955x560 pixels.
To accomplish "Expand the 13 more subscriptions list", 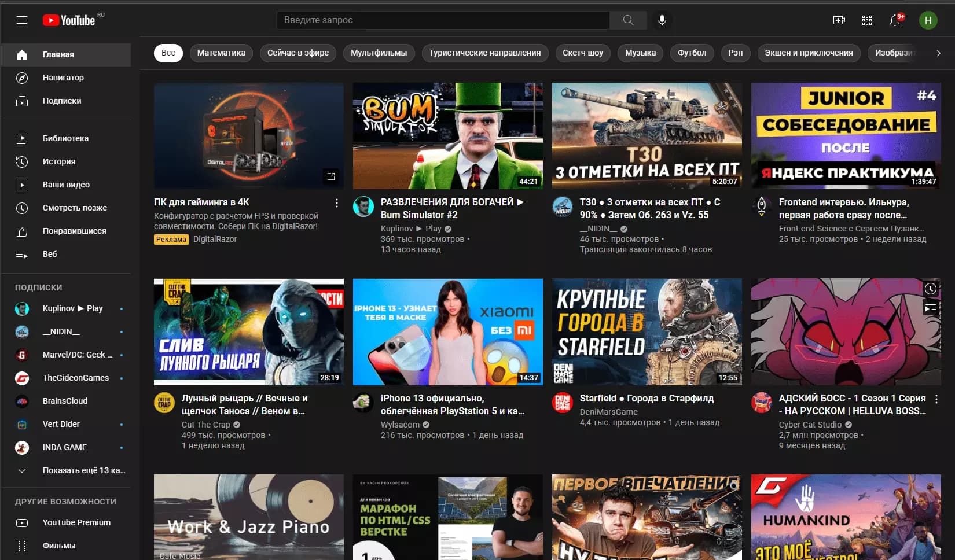I will tap(70, 471).
